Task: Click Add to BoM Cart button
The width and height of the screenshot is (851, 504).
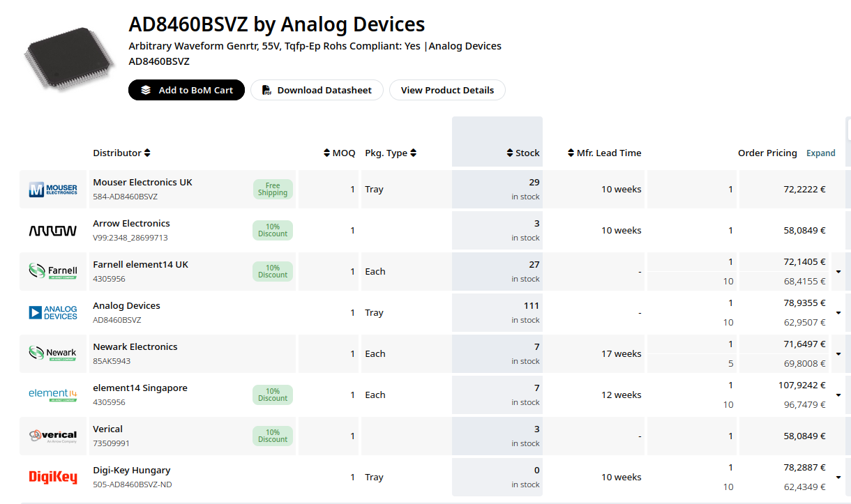Action: tap(186, 90)
